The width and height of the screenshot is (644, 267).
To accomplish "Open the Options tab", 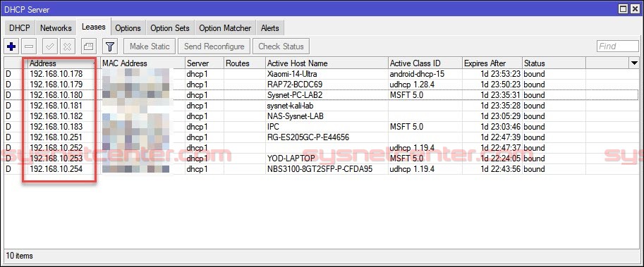I will pos(128,28).
